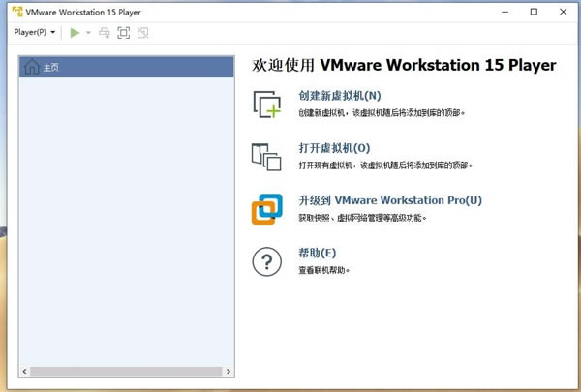
Task: Click the help question mark icon
Action: pos(267,261)
